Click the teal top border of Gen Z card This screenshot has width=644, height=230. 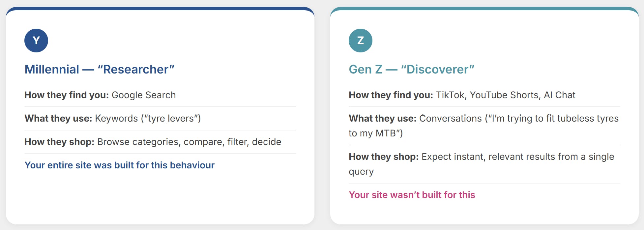pos(484,9)
